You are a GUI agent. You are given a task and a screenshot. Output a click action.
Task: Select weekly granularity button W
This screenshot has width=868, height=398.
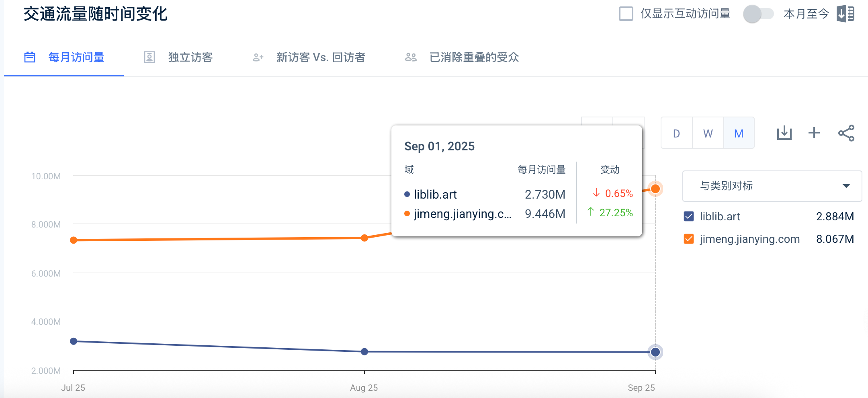coord(708,133)
